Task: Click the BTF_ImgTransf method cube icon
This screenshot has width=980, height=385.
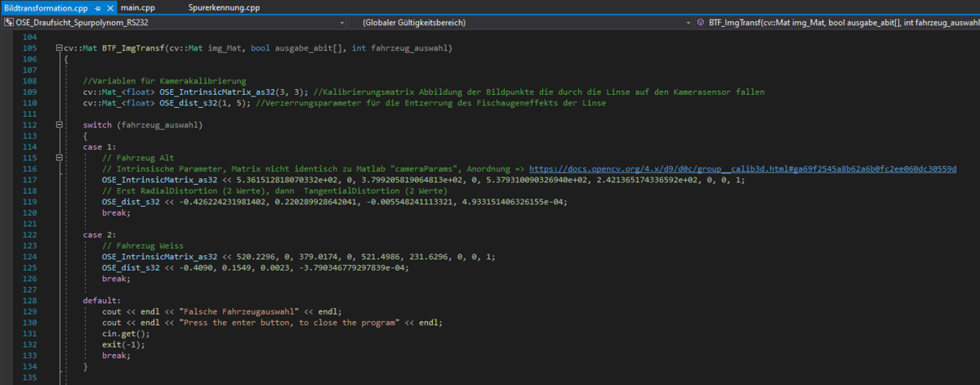Action: click(x=701, y=23)
